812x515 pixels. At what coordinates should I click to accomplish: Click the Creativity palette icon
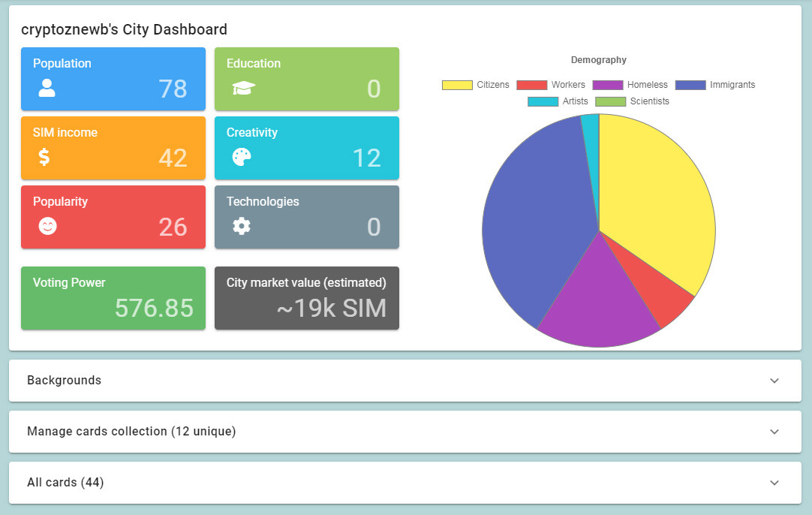[x=242, y=157]
